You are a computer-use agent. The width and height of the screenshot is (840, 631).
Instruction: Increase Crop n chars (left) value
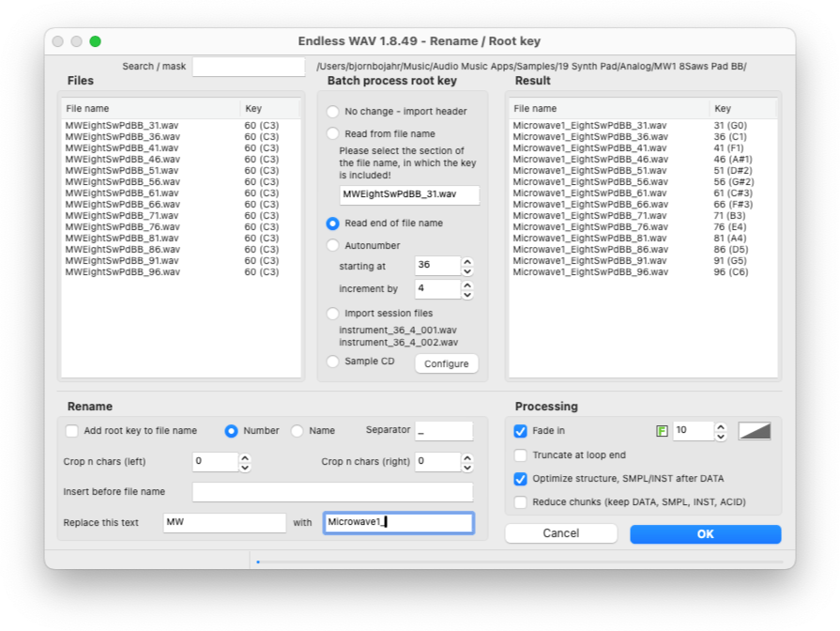[x=245, y=457]
